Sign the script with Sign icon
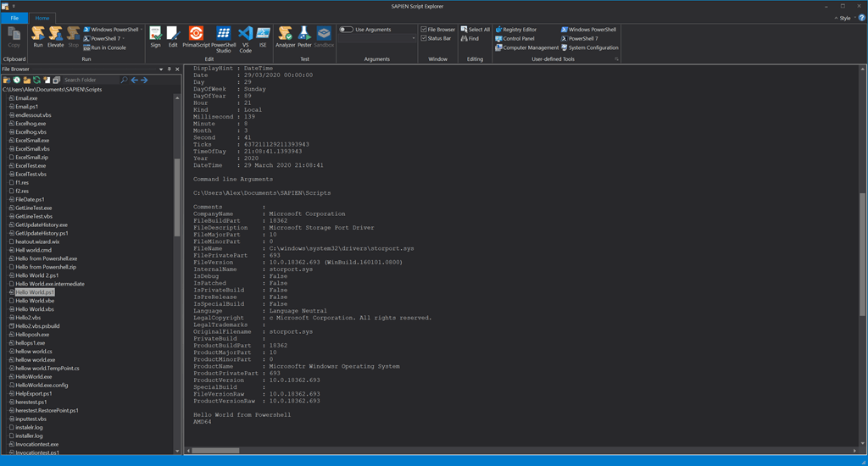Image resolution: width=868 pixels, height=466 pixels. [156, 37]
